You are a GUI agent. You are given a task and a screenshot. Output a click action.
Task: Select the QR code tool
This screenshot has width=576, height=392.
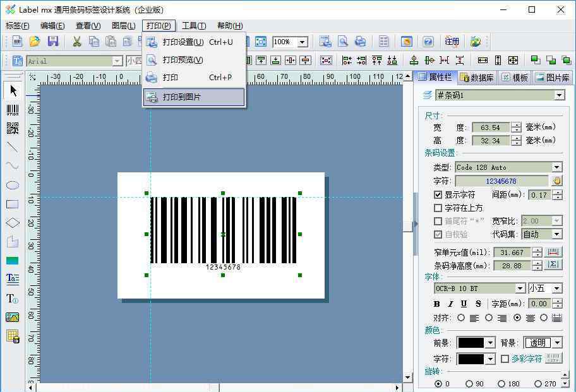(13, 129)
